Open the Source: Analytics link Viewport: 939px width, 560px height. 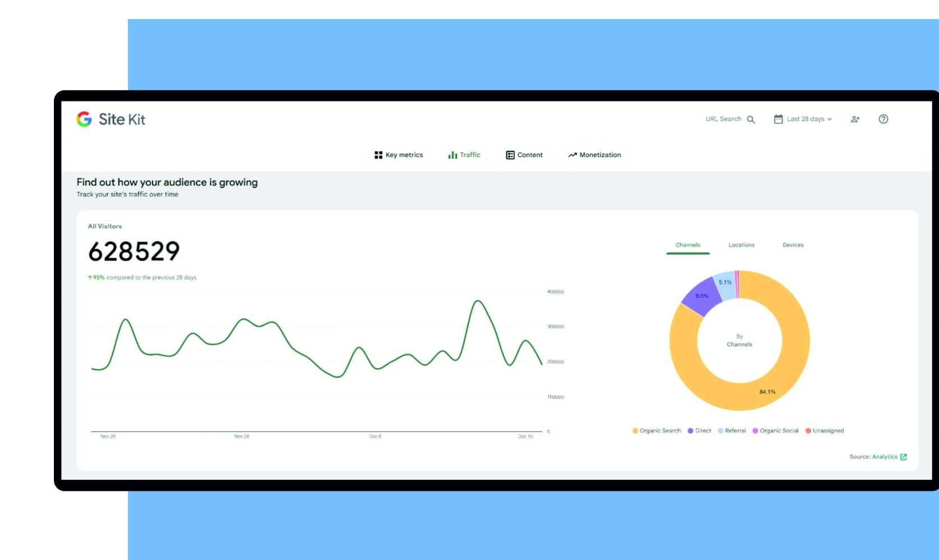tap(878, 457)
